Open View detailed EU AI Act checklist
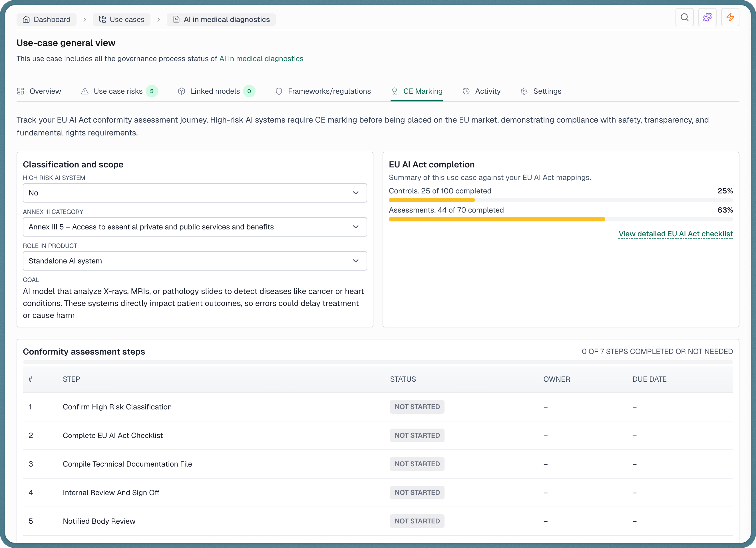This screenshot has height=548, width=756. click(x=675, y=234)
